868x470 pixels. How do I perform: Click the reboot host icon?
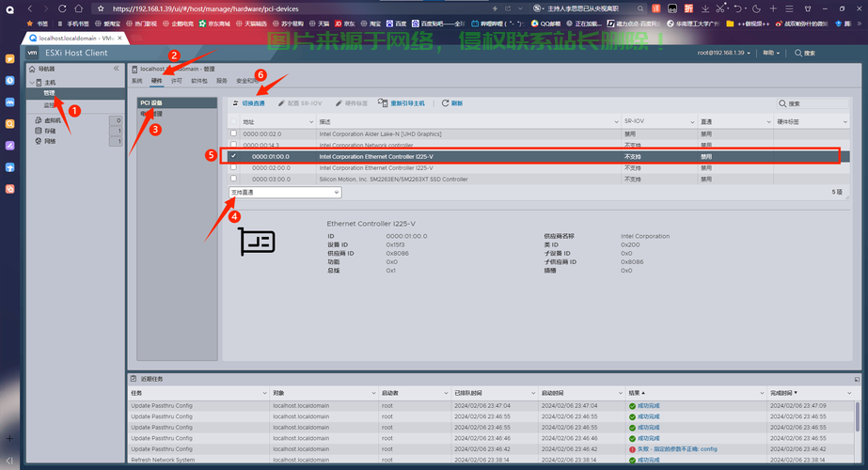click(x=383, y=103)
